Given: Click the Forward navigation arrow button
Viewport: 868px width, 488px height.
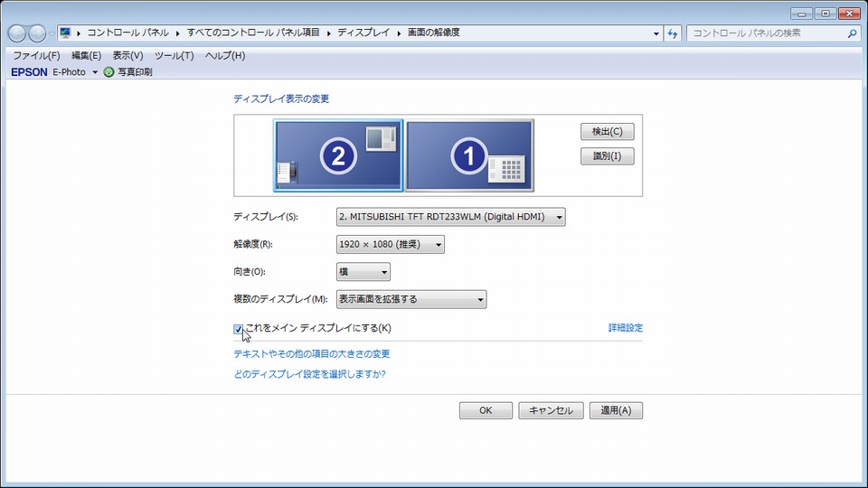Looking at the screenshot, I should pyautogui.click(x=37, y=33).
